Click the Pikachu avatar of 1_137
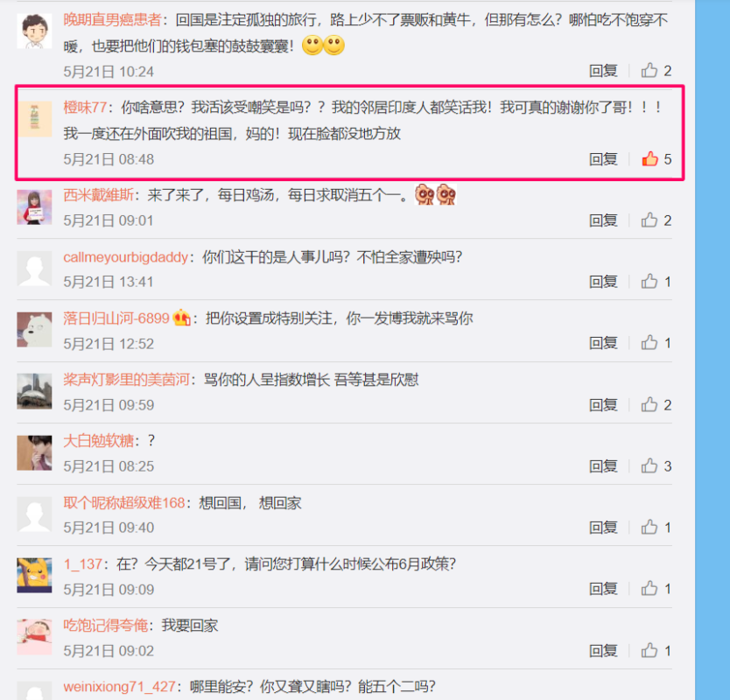The height and width of the screenshot is (700, 730). pos(34,575)
